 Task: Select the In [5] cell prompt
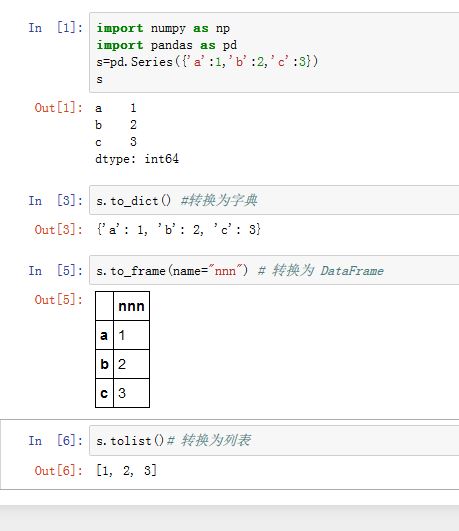pyautogui.click(x=56, y=271)
